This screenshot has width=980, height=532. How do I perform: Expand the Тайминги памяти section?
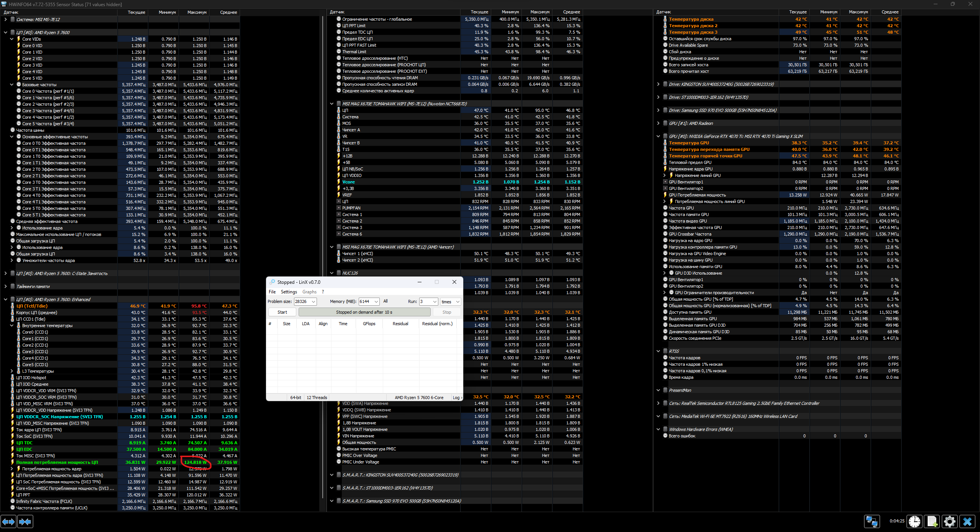click(x=5, y=286)
